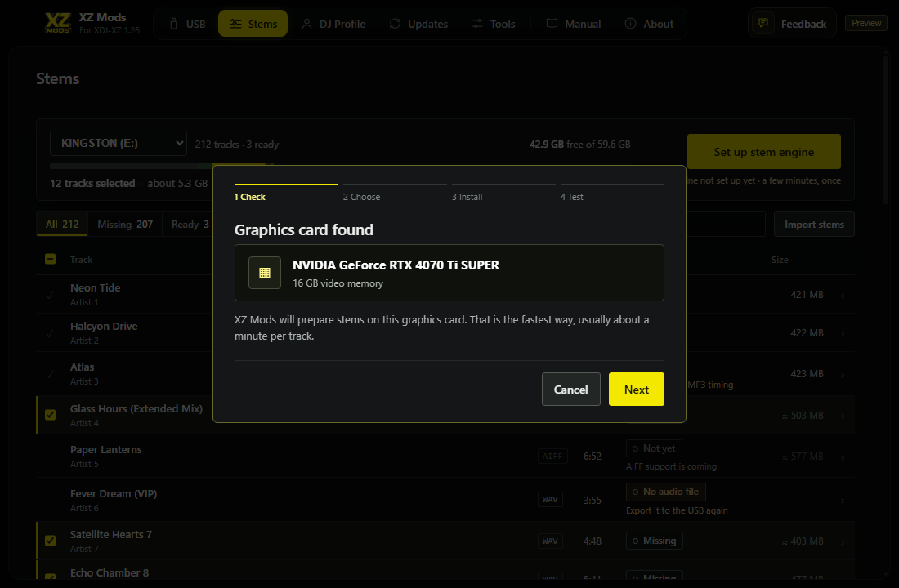899x588 pixels.
Task: Select the Echo Chamber 8 track title
Action: click(110, 572)
